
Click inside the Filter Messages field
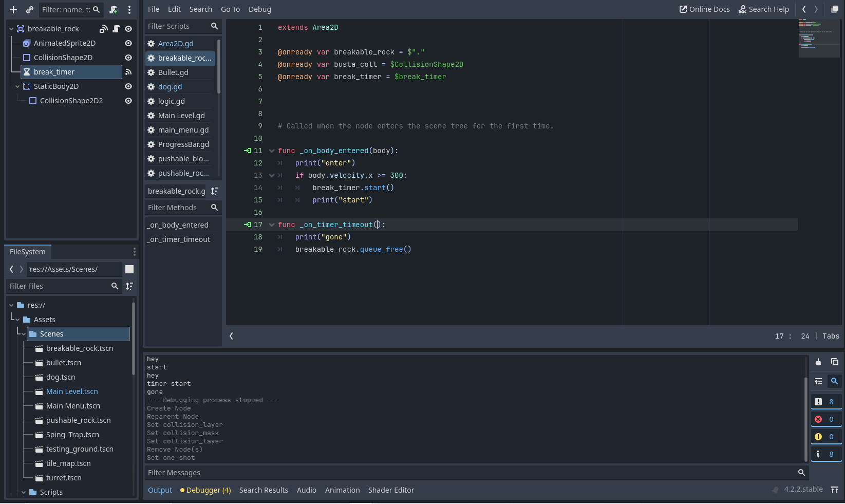(x=360, y=473)
